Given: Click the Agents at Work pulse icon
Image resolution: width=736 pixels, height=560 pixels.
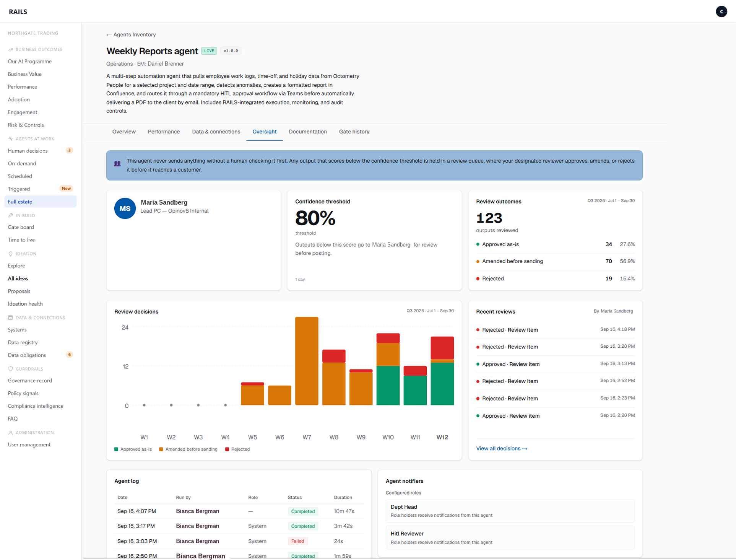Looking at the screenshot, I should (x=11, y=139).
